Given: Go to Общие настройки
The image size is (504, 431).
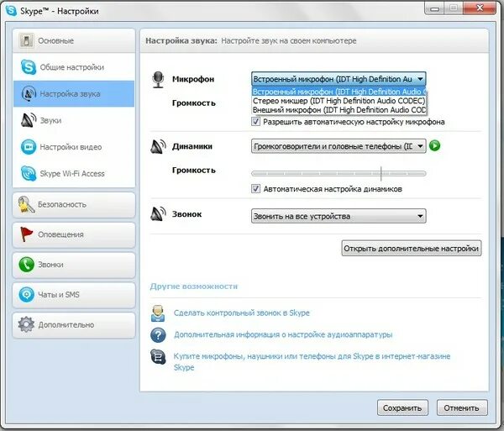Looking at the screenshot, I should (x=74, y=67).
